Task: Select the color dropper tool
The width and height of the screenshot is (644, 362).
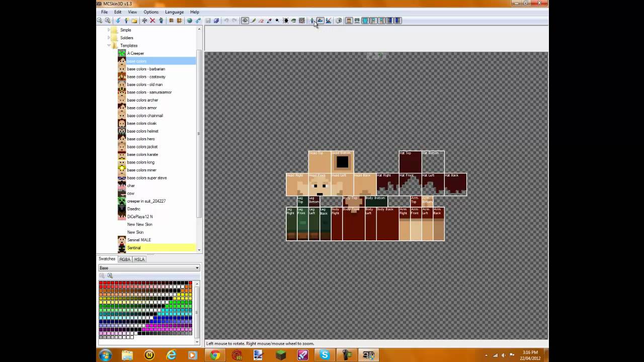Action: pos(269,21)
